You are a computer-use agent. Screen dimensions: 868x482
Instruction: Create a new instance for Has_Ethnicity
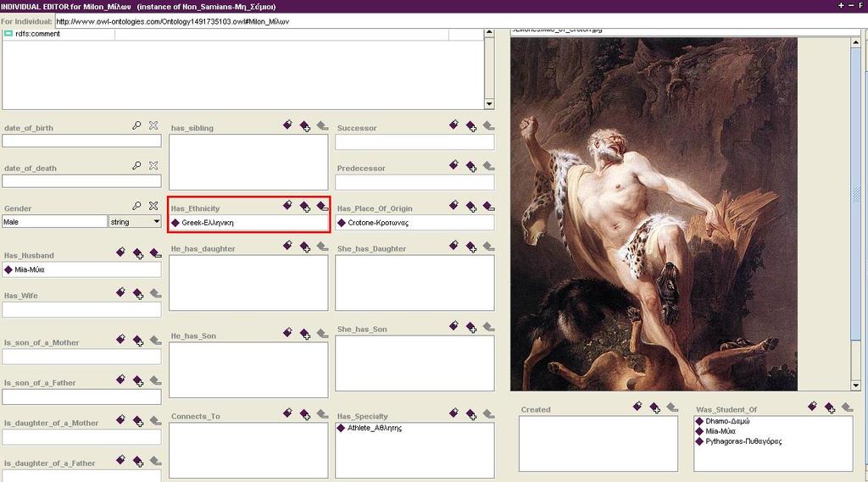click(x=287, y=205)
